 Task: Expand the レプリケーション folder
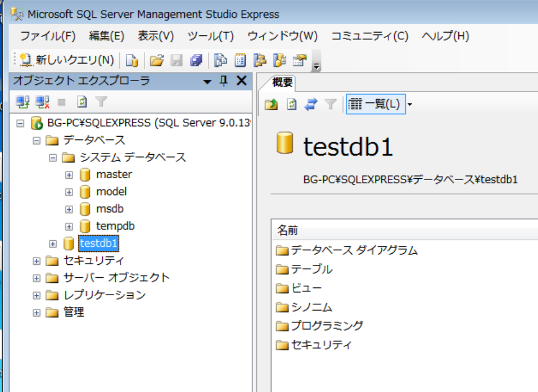tap(37, 295)
